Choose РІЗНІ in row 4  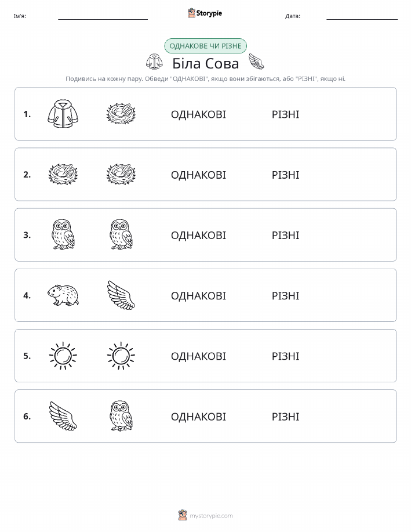[286, 295]
